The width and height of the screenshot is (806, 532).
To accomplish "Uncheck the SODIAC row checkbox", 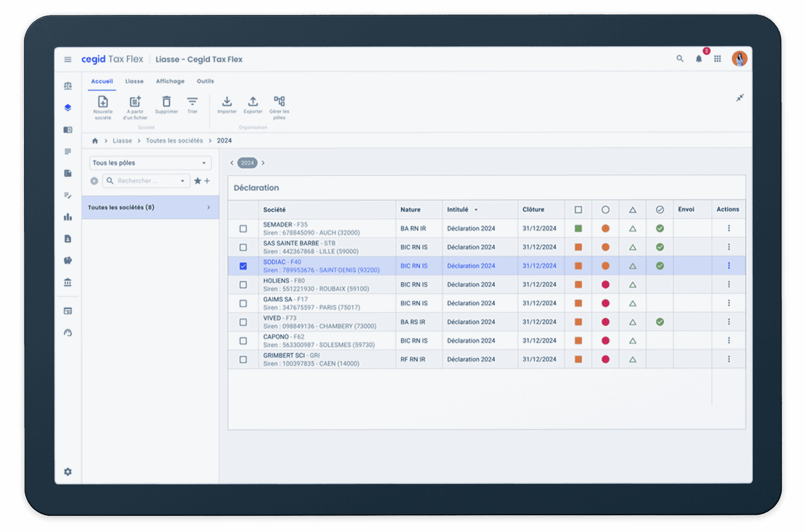I will click(243, 266).
